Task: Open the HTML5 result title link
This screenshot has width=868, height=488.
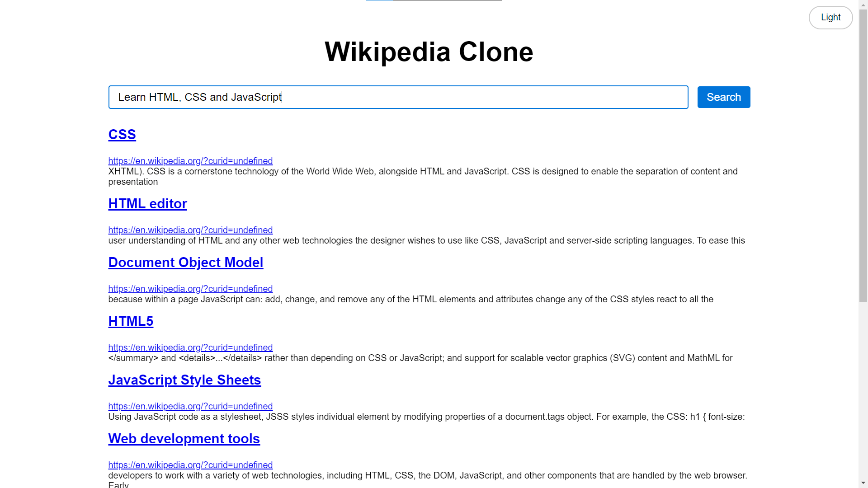Action: click(131, 321)
